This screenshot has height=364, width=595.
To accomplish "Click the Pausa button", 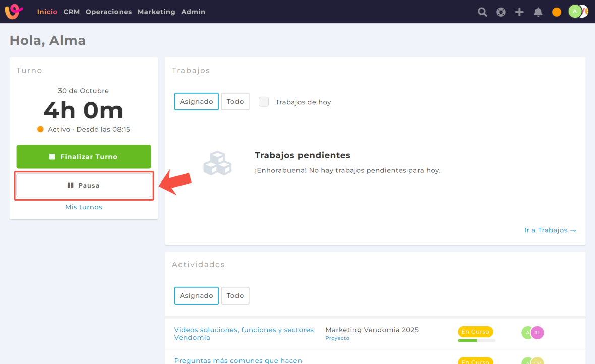I will [x=84, y=186].
